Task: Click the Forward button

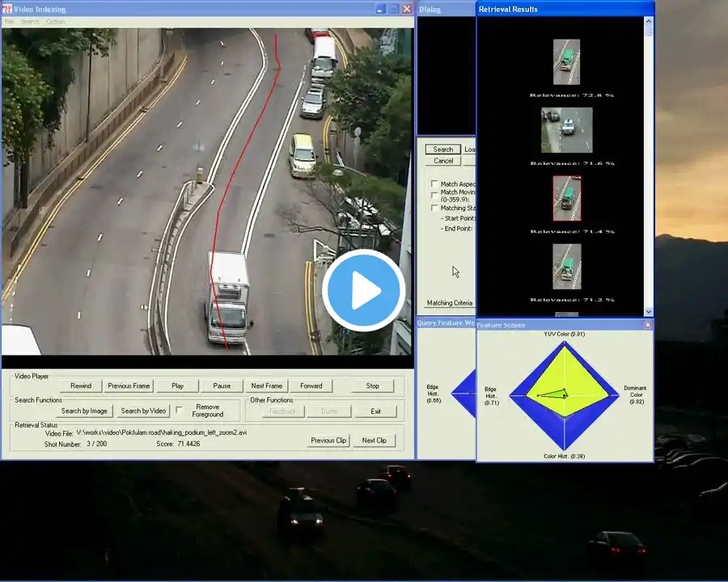Action: tap(311, 386)
